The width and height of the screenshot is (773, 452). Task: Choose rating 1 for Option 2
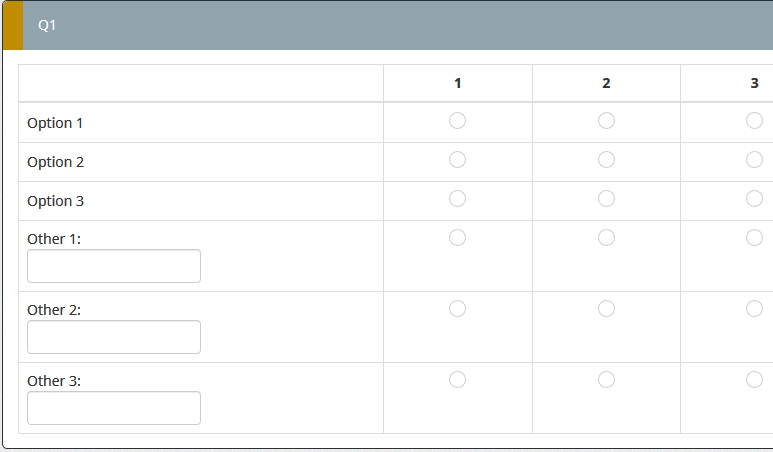457,160
